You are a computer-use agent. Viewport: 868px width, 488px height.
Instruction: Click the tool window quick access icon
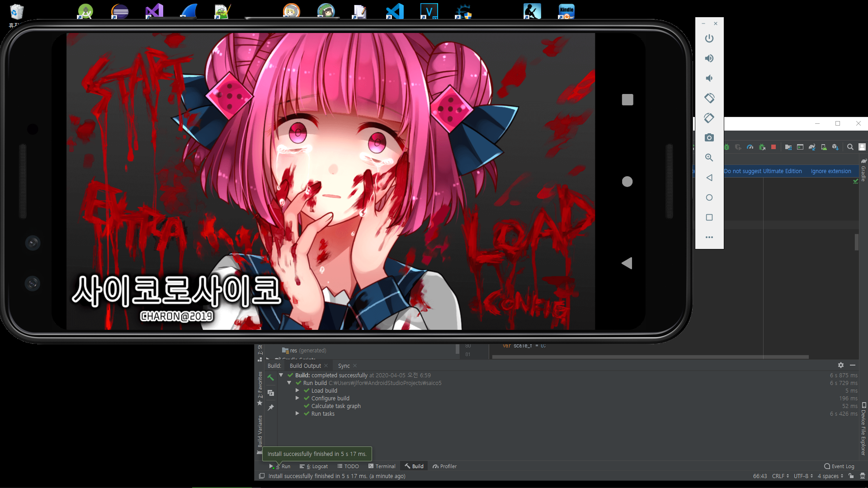tap(262, 476)
